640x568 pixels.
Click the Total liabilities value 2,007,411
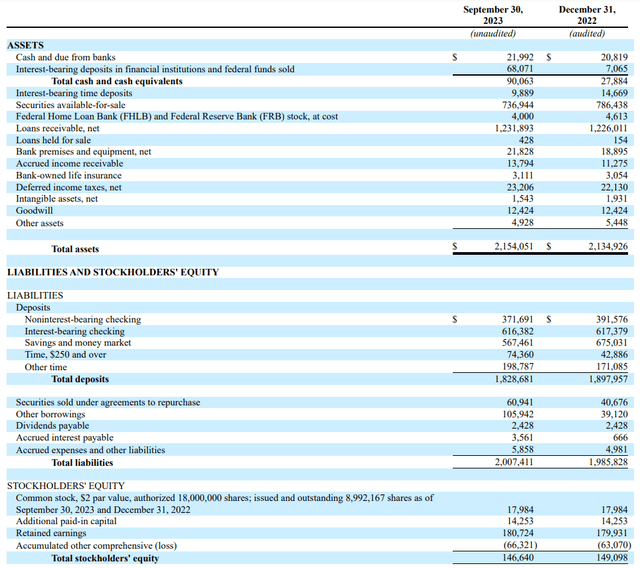tap(514, 462)
